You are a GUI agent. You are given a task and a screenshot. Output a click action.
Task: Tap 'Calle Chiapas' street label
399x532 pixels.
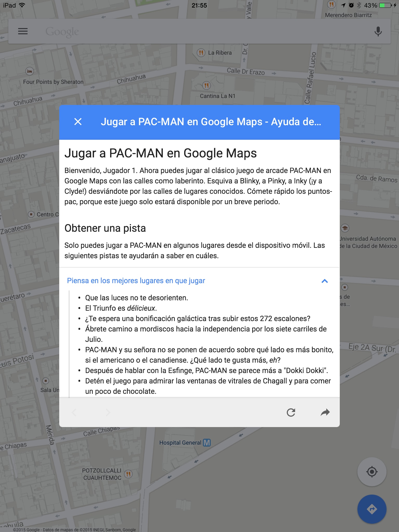[101, 431]
